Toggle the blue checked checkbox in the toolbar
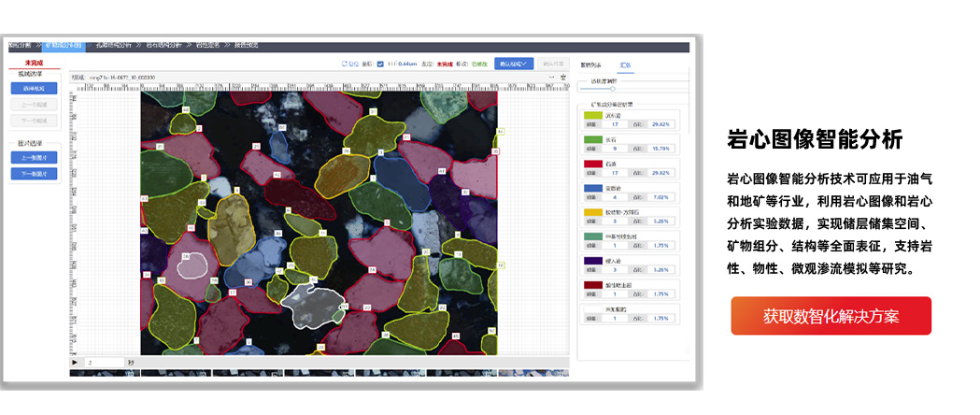Image resolution: width=980 pixels, height=415 pixels. click(x=380, y=64)
